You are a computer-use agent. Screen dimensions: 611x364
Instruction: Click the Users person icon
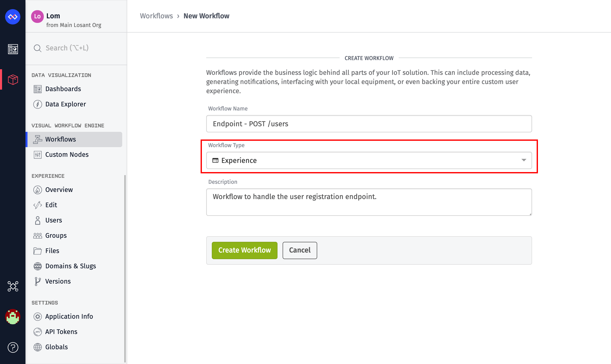point(38,220)
